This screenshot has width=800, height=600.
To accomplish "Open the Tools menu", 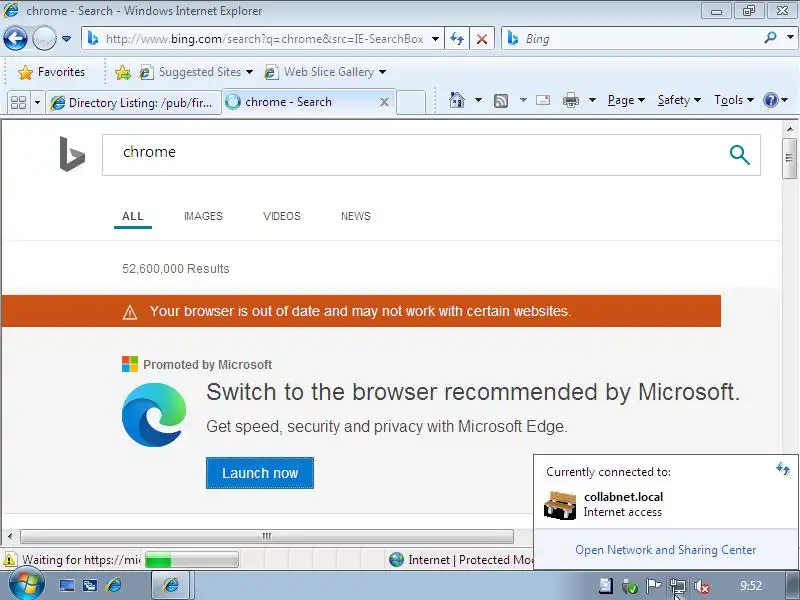I will (734, 100).
